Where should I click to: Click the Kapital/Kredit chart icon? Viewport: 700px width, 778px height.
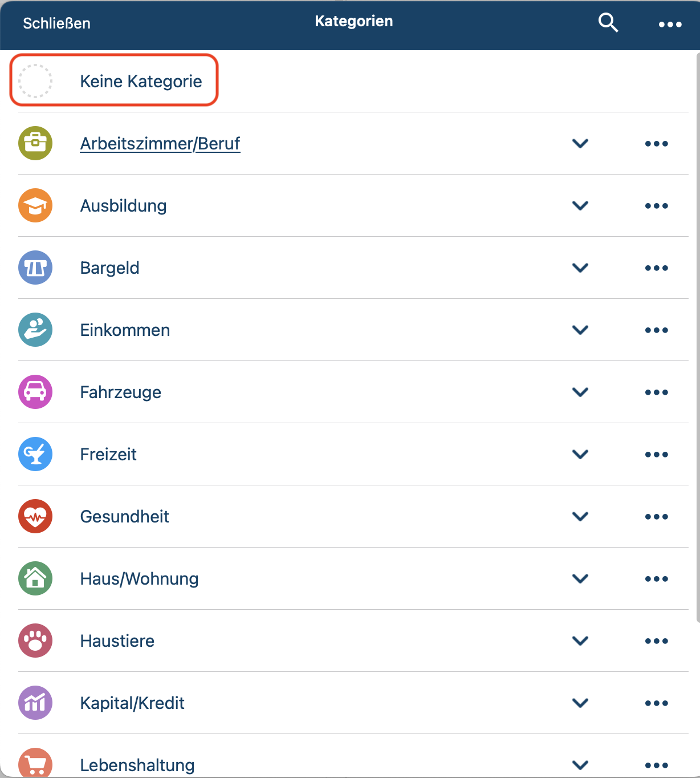coord(35,703)
